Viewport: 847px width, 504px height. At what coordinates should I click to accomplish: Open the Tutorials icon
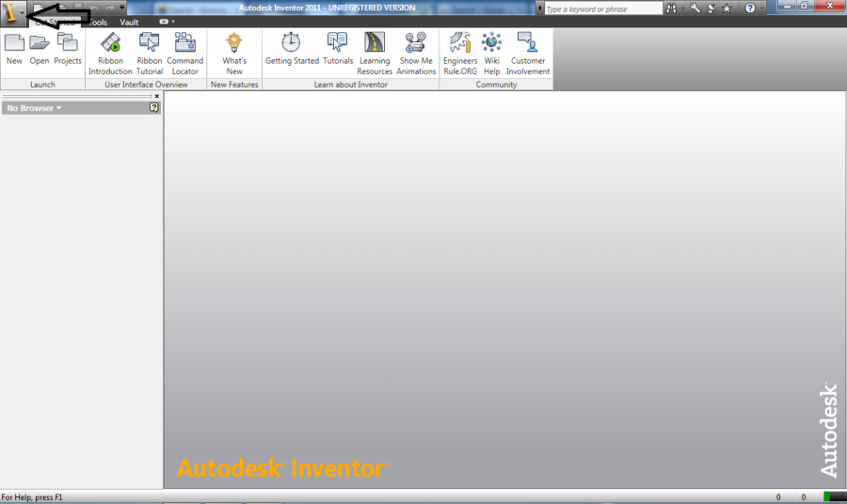point(338,42)
